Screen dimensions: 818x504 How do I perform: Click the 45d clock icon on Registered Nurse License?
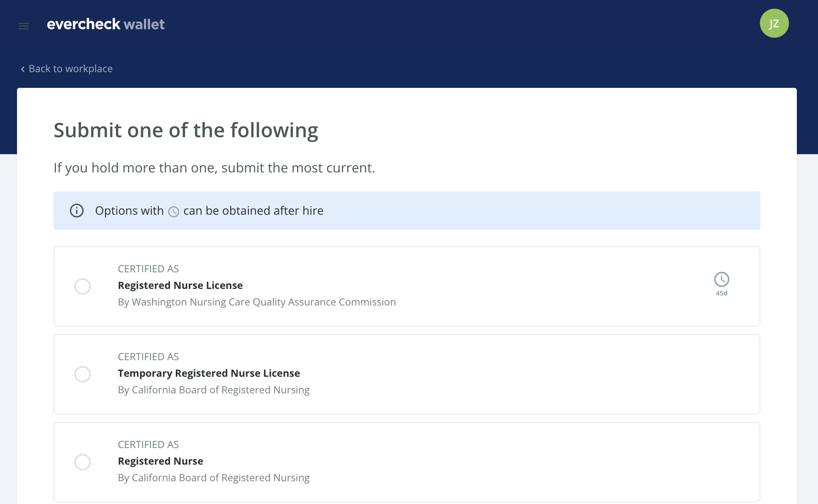(721, 279)
